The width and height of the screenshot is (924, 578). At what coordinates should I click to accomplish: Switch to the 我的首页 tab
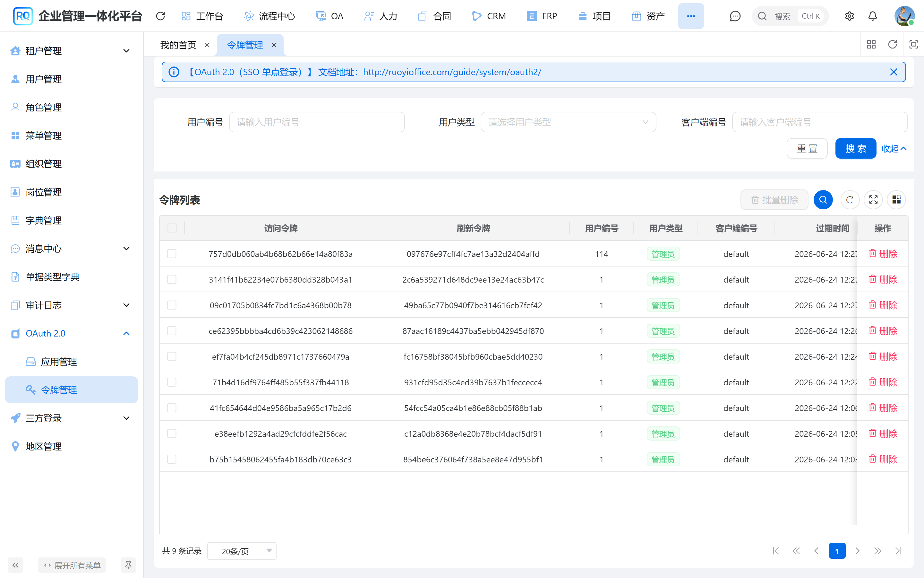pyautogui.click(x=178, y=45)
